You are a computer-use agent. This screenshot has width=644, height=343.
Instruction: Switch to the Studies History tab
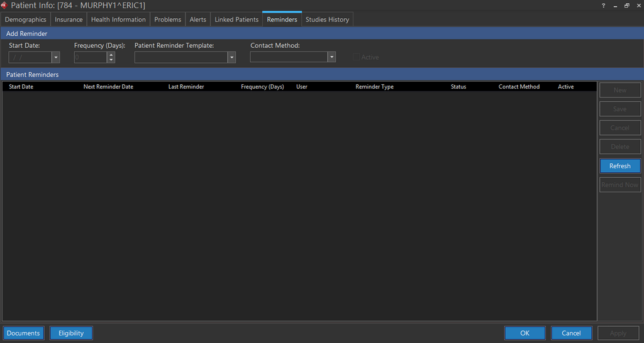tap(327, 19)
